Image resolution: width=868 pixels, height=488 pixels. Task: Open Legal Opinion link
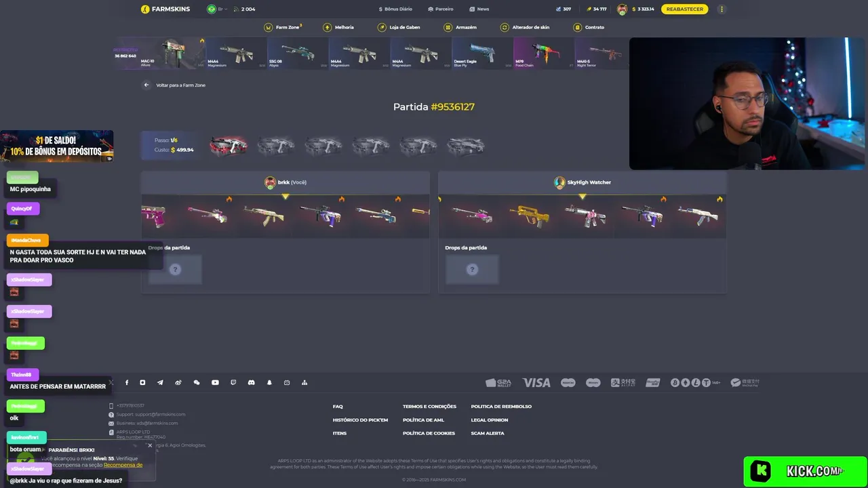coord(490,420)
